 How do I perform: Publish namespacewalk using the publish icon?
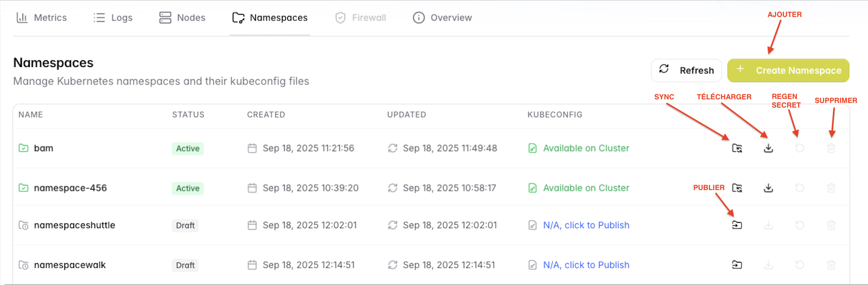[737, 265]
